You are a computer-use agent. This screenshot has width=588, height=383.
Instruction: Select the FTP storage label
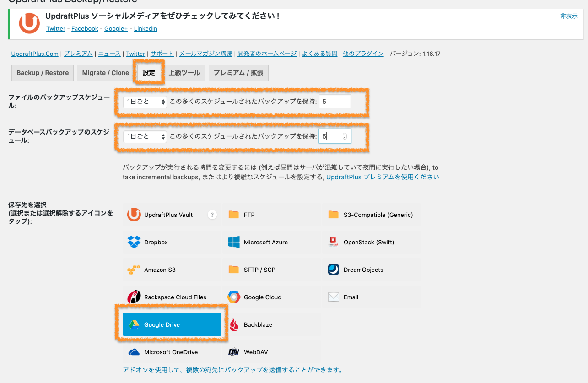(x=249, y=215)
